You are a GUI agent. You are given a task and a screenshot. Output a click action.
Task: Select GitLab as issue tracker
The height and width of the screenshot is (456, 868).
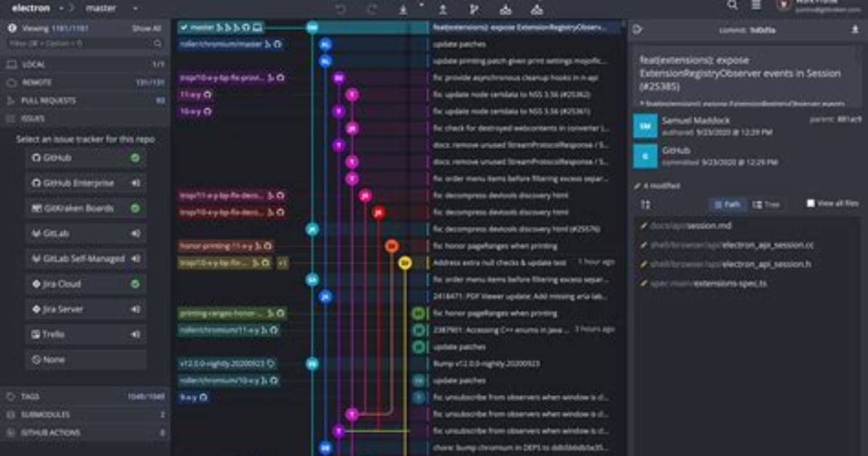(x=86, y=233)
